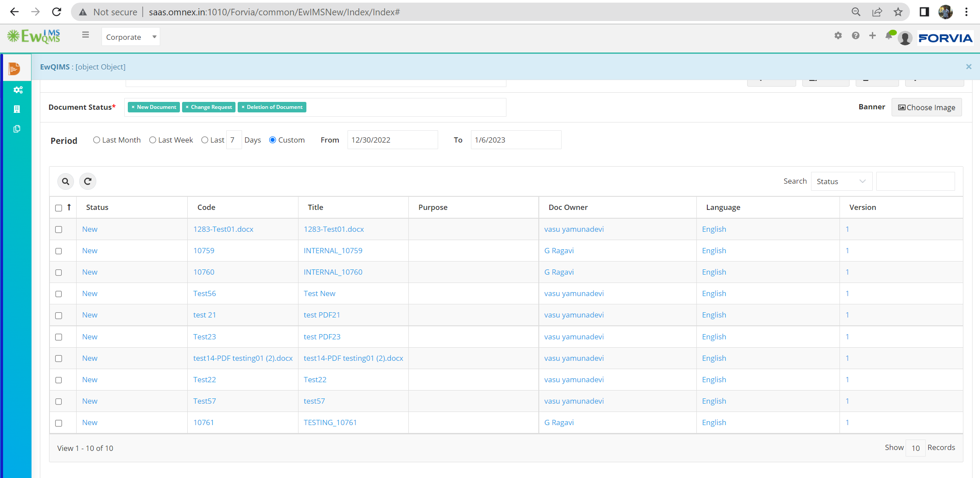This screenshot has width=980, height=478.
Task: Select Last Week period option
Action: point(152,140)
